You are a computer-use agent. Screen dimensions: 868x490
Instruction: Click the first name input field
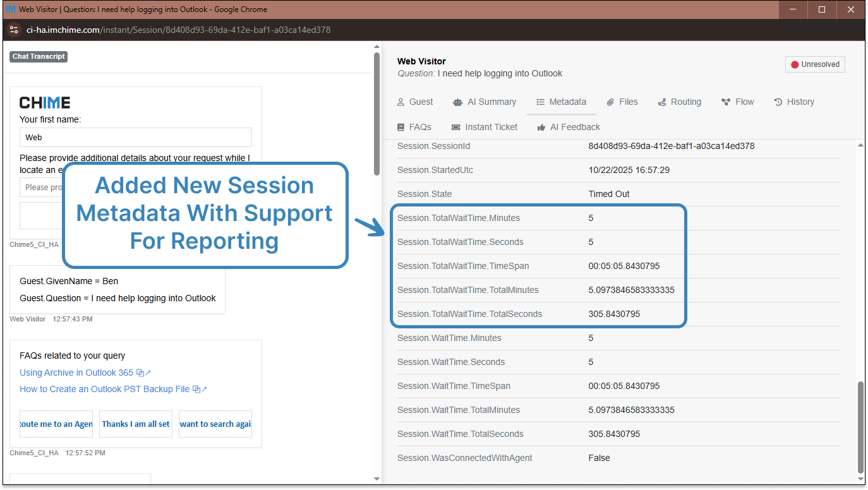pos(135,137)
